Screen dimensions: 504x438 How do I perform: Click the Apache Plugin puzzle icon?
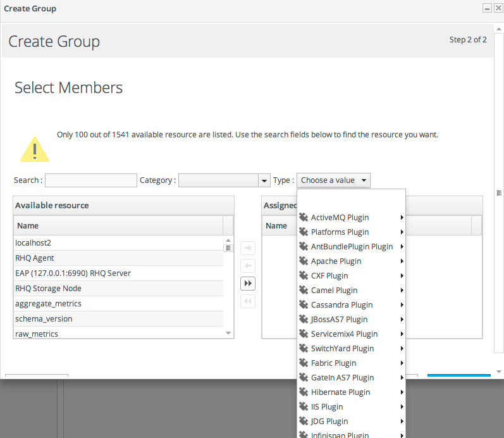pyautogui.click(x=304, y=261)
